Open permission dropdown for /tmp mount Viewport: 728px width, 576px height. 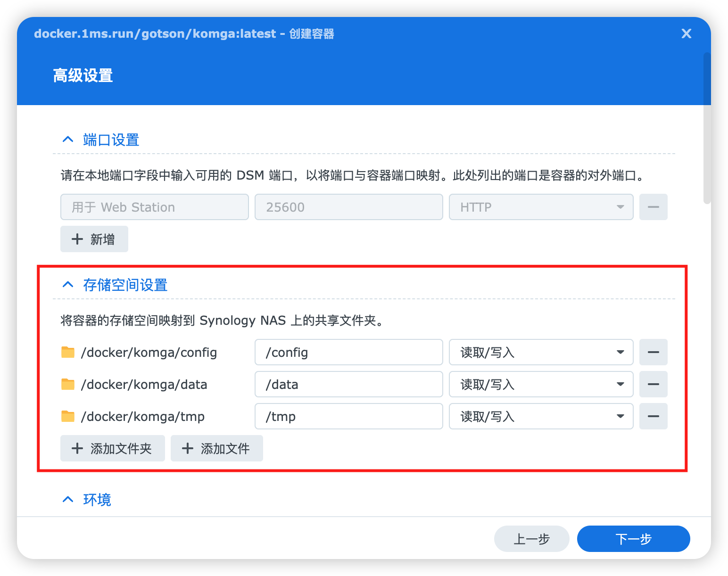tap(540, 416)
